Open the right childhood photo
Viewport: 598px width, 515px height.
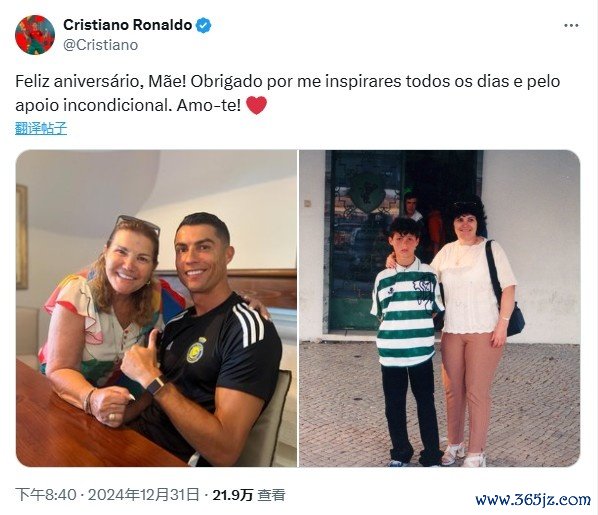440,308
